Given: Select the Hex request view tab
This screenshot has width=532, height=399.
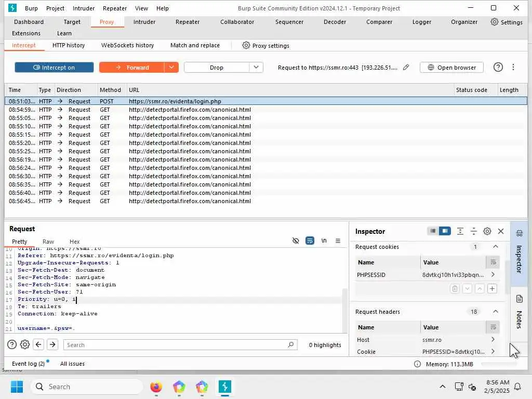Looking at the screenshot, I should pyautogui.click(x=74, y=241).
